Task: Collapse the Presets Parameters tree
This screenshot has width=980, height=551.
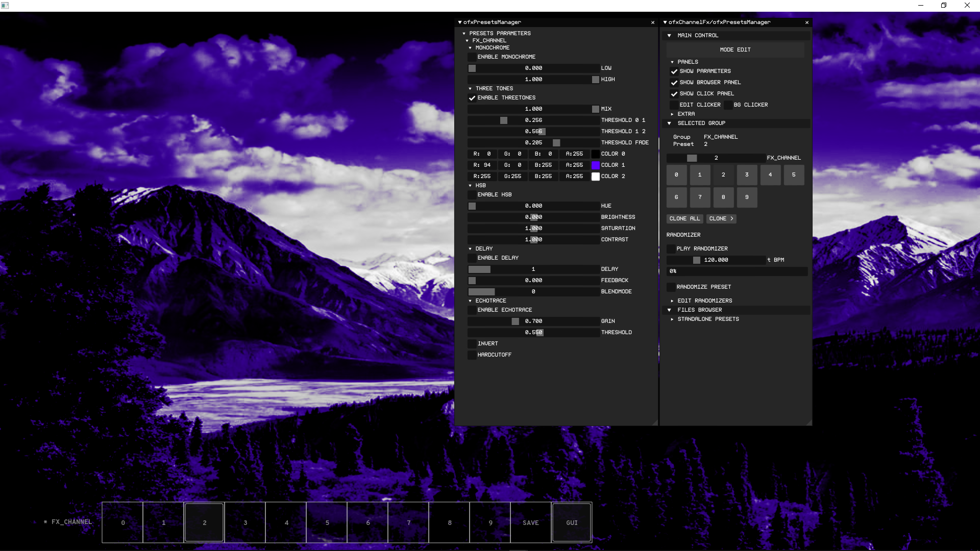Action: click(x=464, y=34)
